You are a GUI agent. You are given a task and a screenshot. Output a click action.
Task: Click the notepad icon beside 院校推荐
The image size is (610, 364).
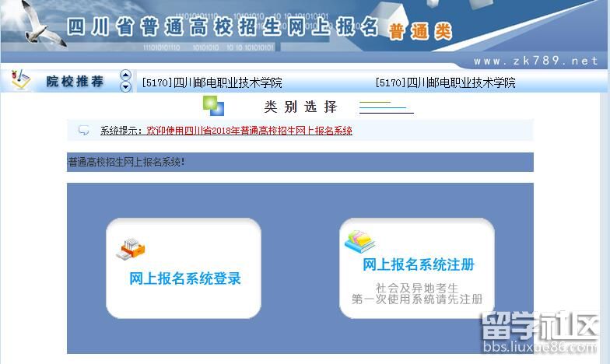(x=21, y=80)
